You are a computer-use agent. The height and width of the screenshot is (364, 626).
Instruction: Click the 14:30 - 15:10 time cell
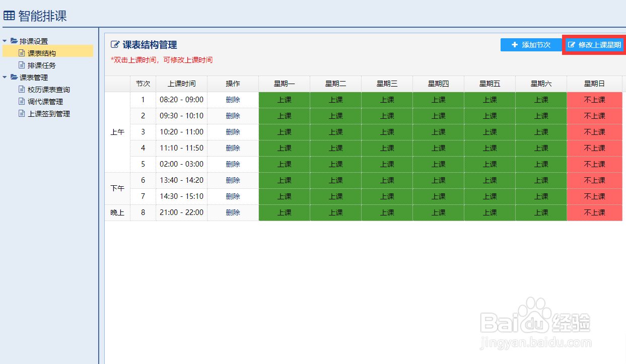(182, 196)
